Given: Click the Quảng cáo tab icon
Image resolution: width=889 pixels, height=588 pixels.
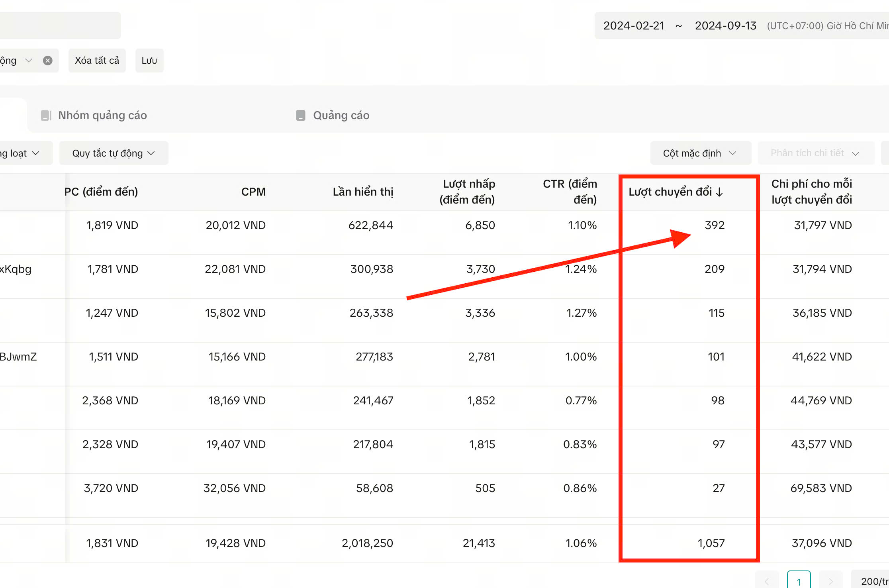Looking at the screenshot, I should click(x=301, y=116).
